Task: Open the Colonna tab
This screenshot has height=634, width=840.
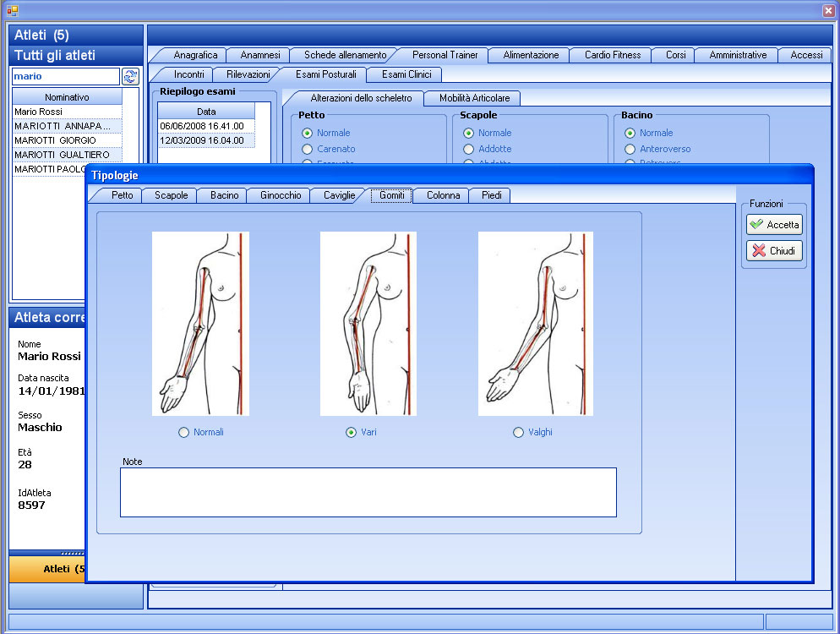Action: [x=443, y=195]
